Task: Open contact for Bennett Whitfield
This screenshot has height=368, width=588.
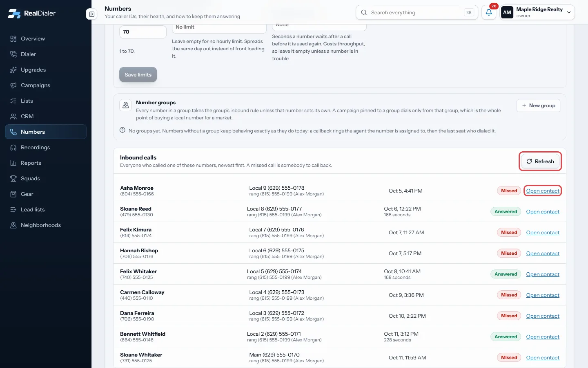Action: pos(543,337)
